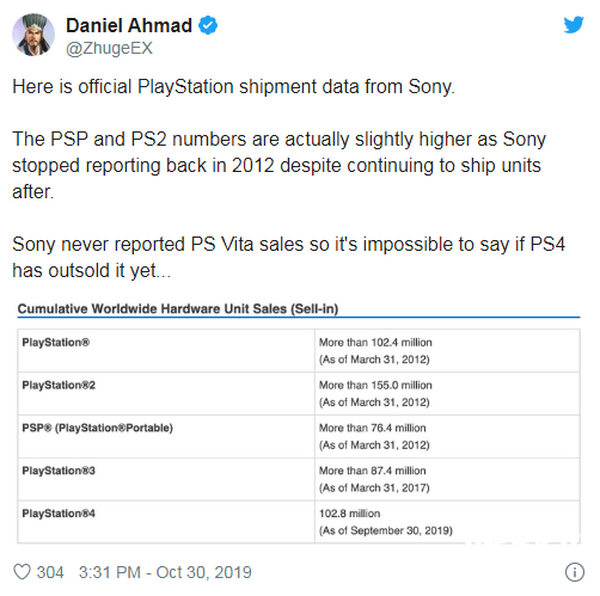The height and width of the screenshot is (596, 600).
Task: Like the tweet with heart icon
Action: click(22, 572)
